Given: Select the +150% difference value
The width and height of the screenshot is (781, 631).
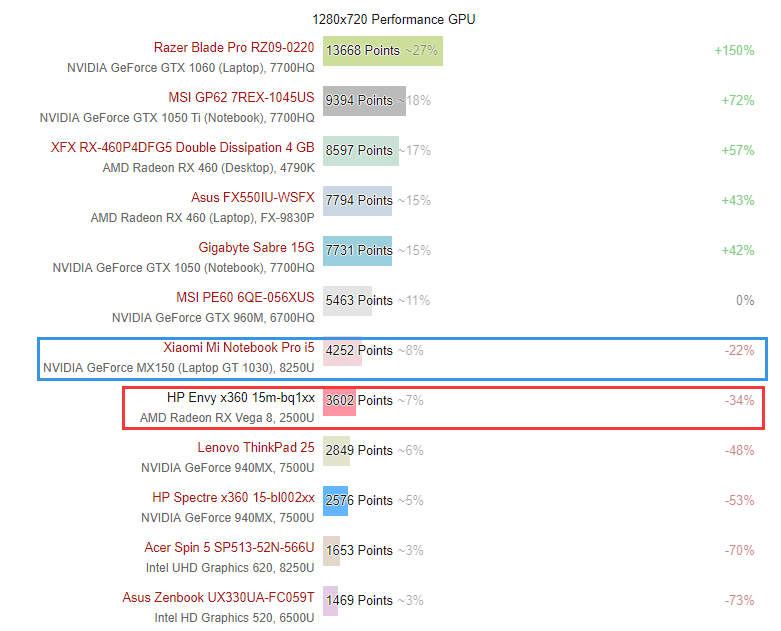Looking at the screenshot, I should point(734,51).
